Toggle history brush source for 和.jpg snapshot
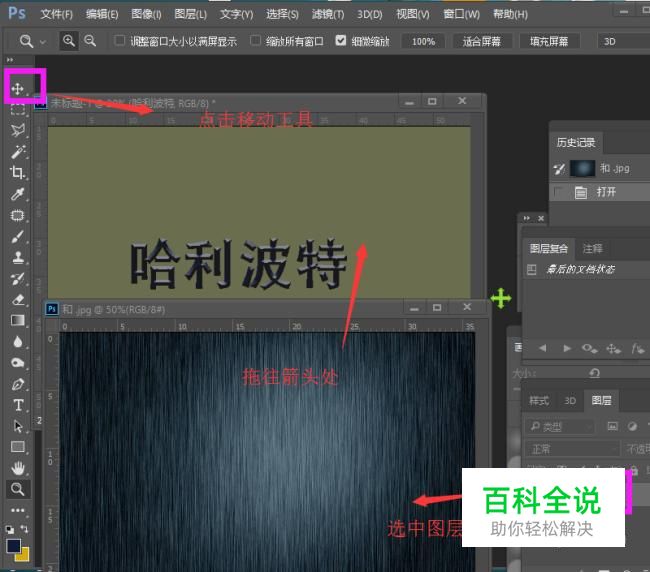The height and width of the screenshot is (572, 650). coord(559,169)
